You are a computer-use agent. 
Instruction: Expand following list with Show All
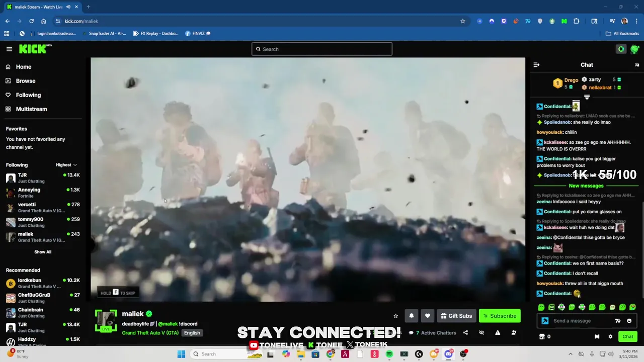[43, 252]
